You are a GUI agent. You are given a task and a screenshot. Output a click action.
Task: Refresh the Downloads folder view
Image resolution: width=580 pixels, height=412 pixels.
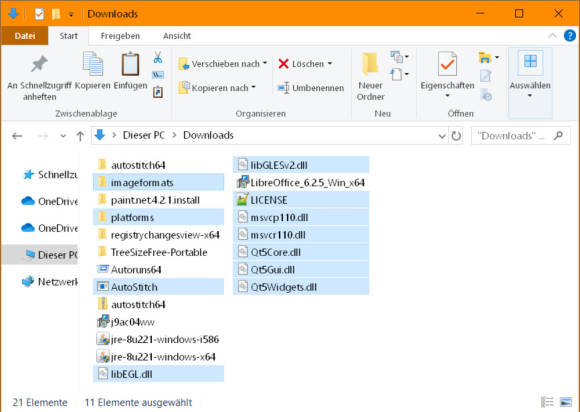(x=456, y=136)
